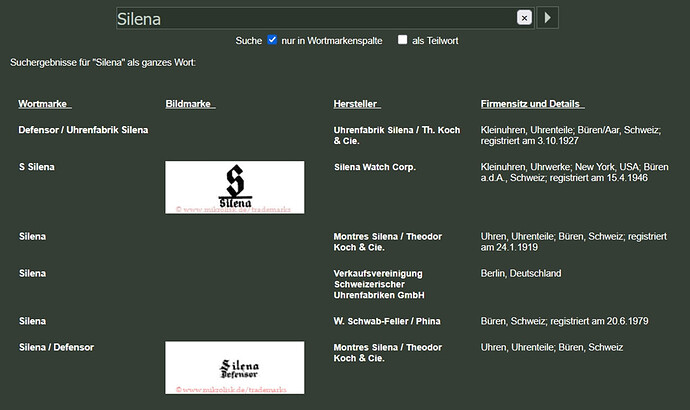This screenshot has height=410, width=690.
Task: Select Silena wordmark in Berlin row
Action: click(x=32, y=273)
